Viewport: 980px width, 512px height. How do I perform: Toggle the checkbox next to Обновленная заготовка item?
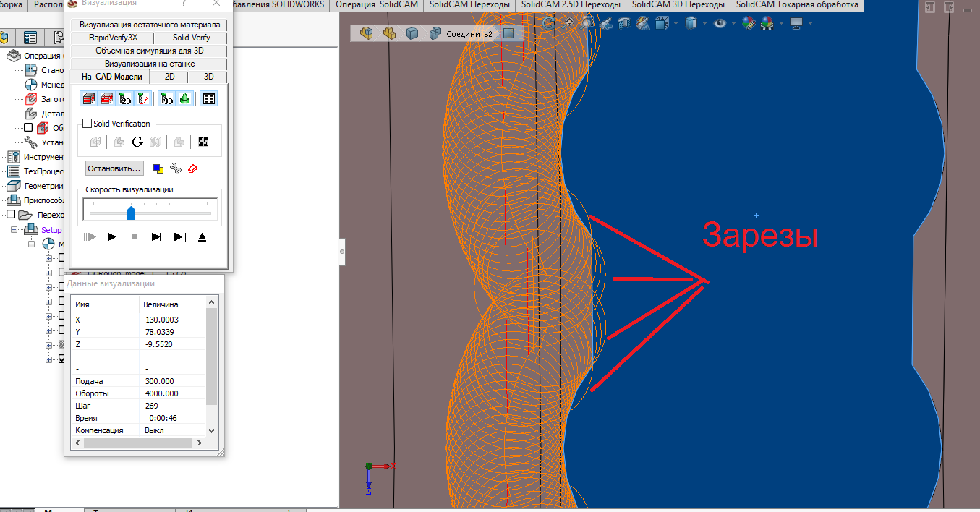click(x=28, y=128)
